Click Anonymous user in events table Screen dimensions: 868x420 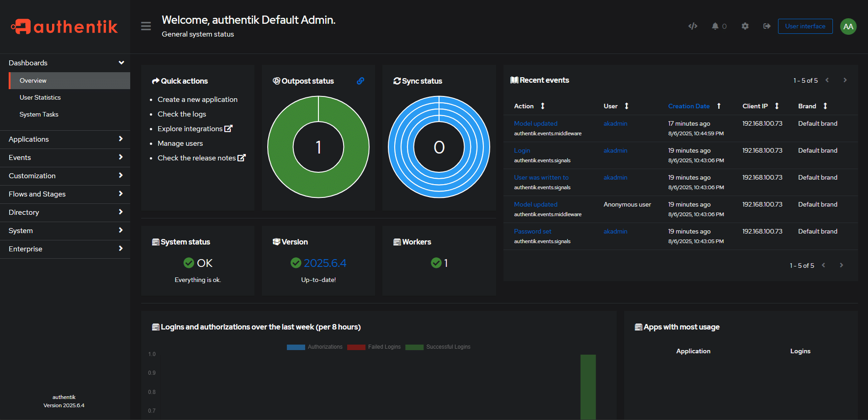(627, 204)
